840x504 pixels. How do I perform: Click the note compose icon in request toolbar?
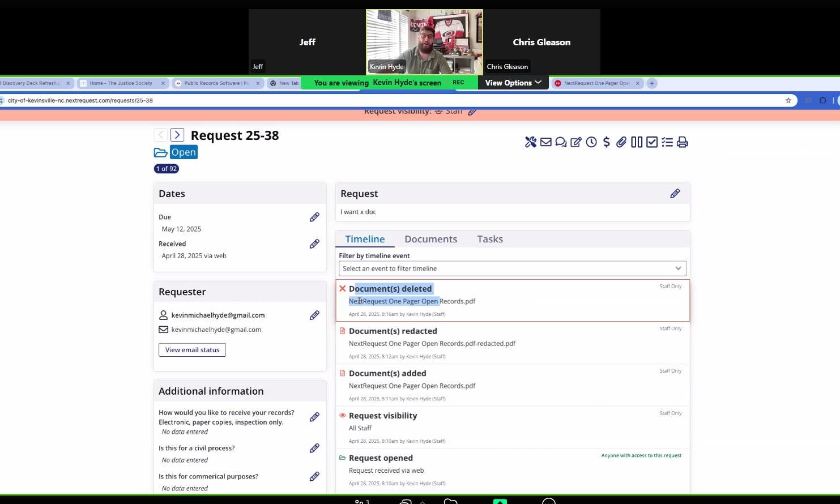(x=576, y=142)
